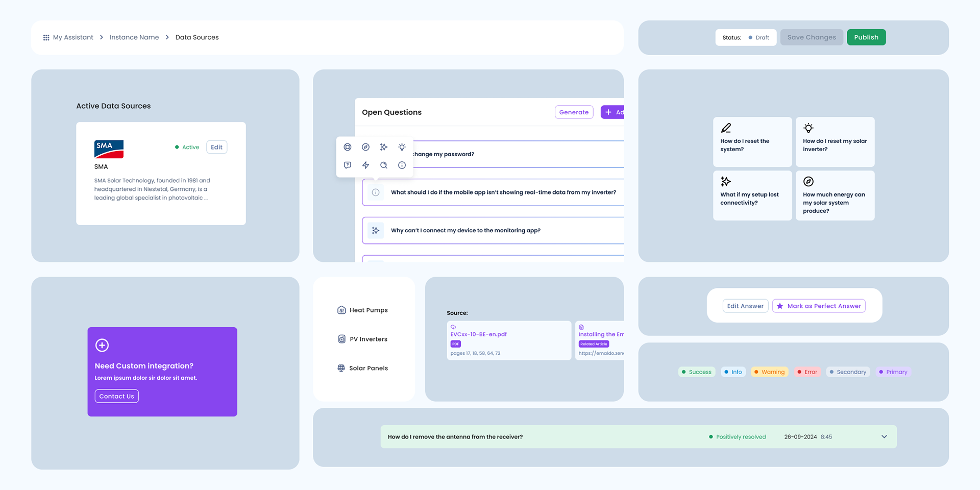The height and width of the screenshot is (490, 980).
Task: Click the 26-09-2024 date entry
Action: pos(800,437)
